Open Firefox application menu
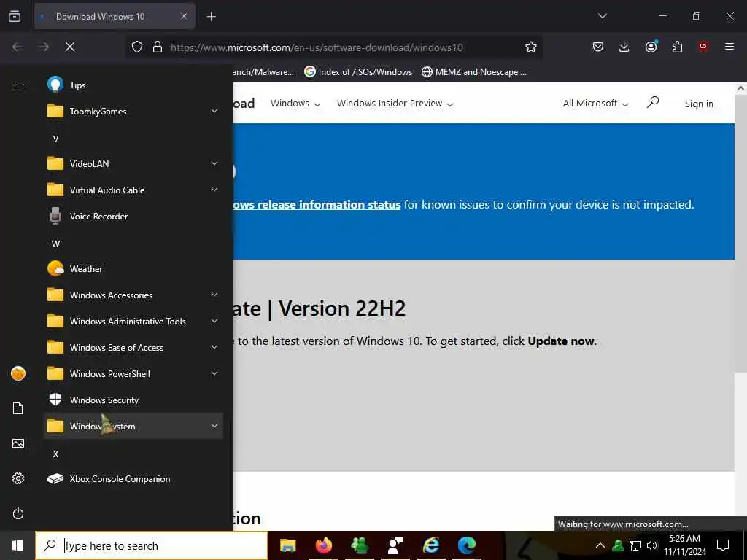 tap(729, 47)
